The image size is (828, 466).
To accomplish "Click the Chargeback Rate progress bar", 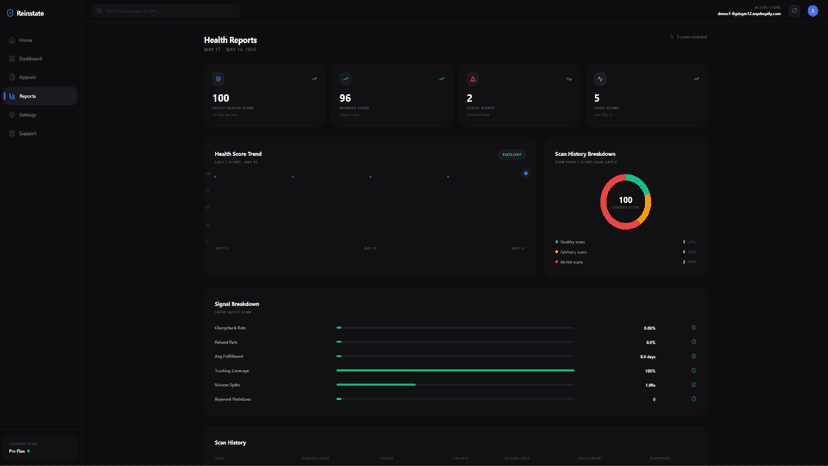I will (x=455, y=328).
